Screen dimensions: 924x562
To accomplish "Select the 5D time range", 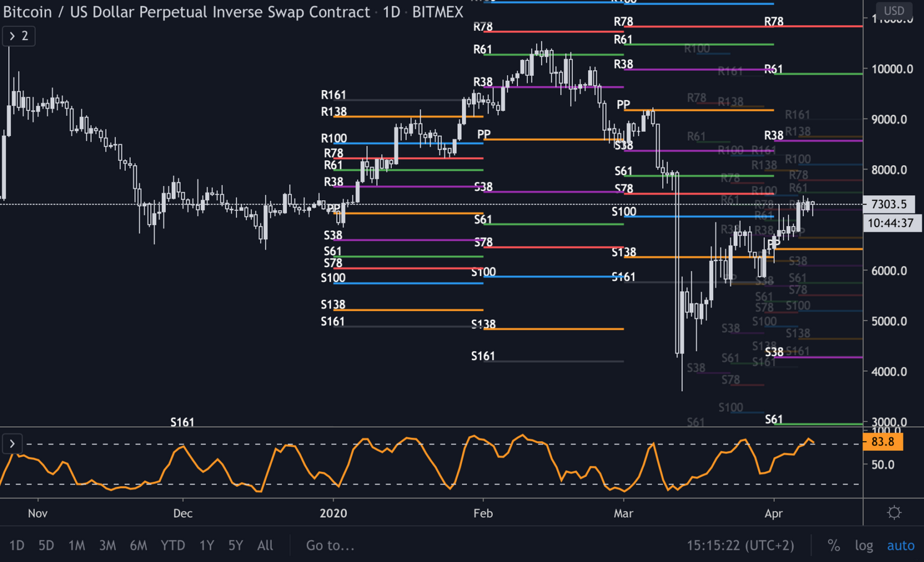I will tap(46, 545).
